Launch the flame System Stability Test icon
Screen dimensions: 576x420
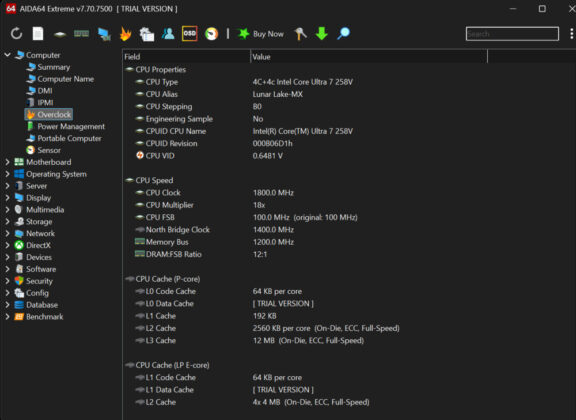coord(126,34)
